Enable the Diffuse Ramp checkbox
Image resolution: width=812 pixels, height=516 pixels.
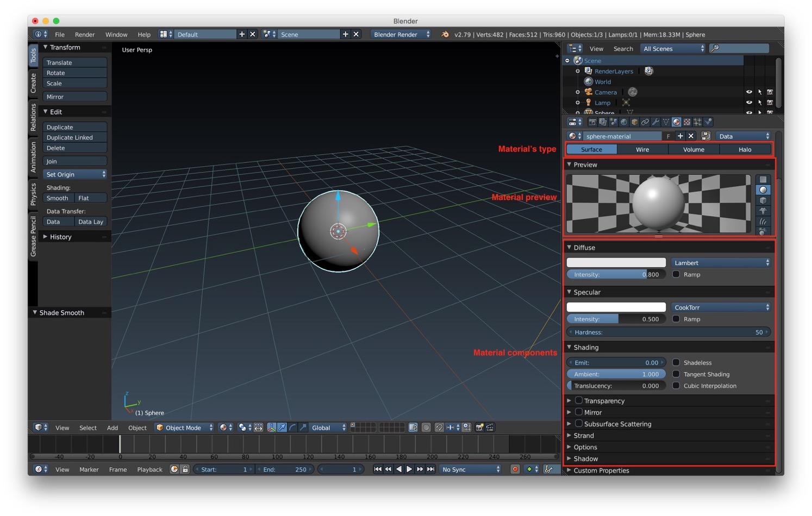click(x=676, y=275)
